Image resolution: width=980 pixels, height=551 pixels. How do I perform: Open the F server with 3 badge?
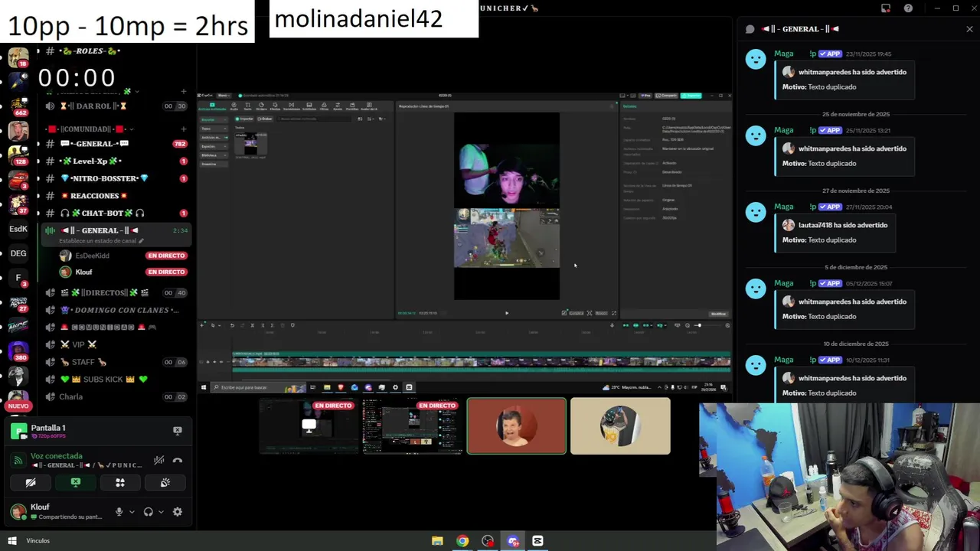pos(18,278)
